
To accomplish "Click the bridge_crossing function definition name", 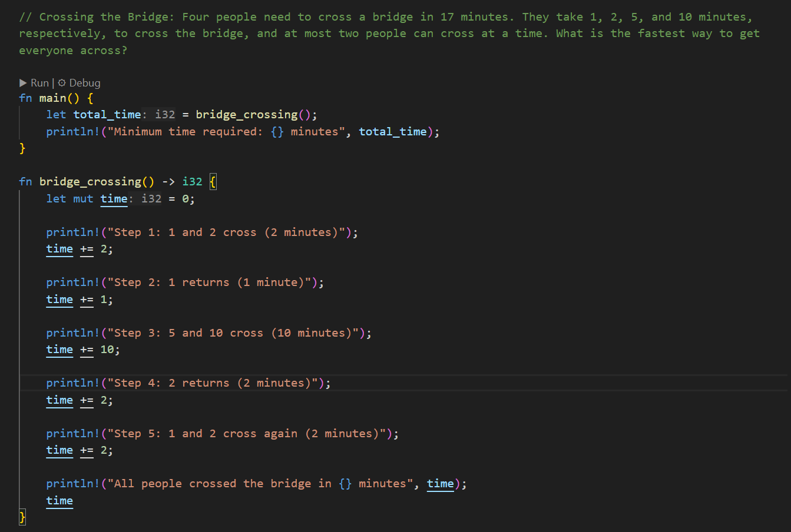I will pos(90,182).
